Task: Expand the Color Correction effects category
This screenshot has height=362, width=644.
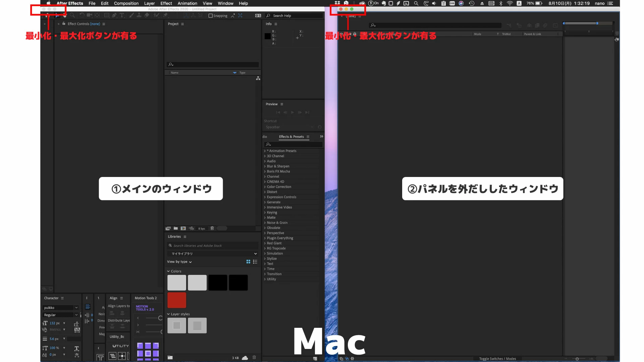Action: pos(265,187)
